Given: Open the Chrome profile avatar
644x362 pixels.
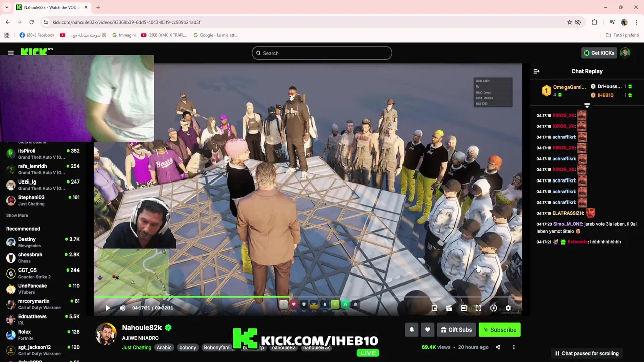Looking at the screenshot, I should [x=624, y=22].
